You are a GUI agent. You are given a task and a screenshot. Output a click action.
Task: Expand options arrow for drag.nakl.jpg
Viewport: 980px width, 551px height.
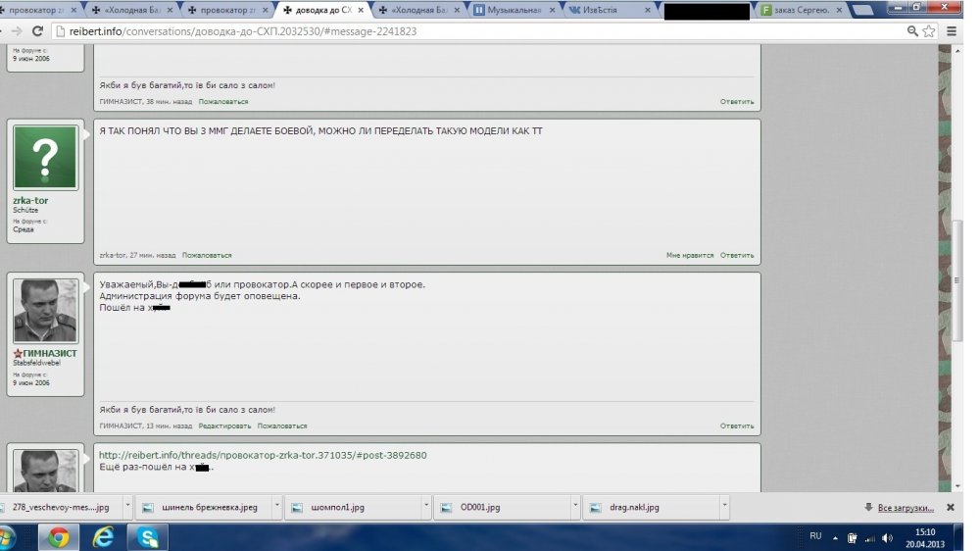click(724, 505)
